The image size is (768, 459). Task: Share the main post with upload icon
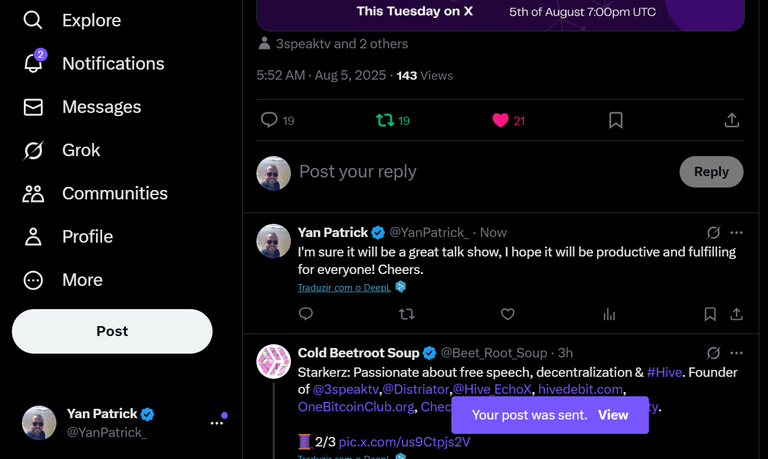[731, 120]
